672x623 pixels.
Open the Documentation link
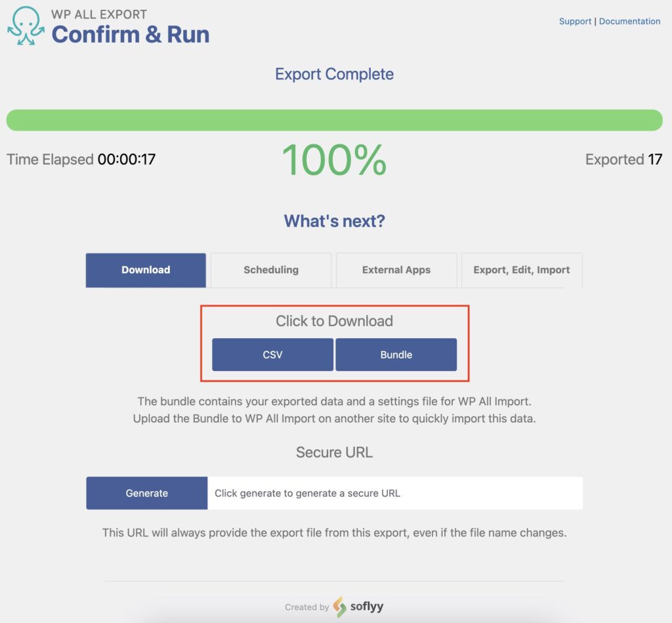tap(629, 21)
